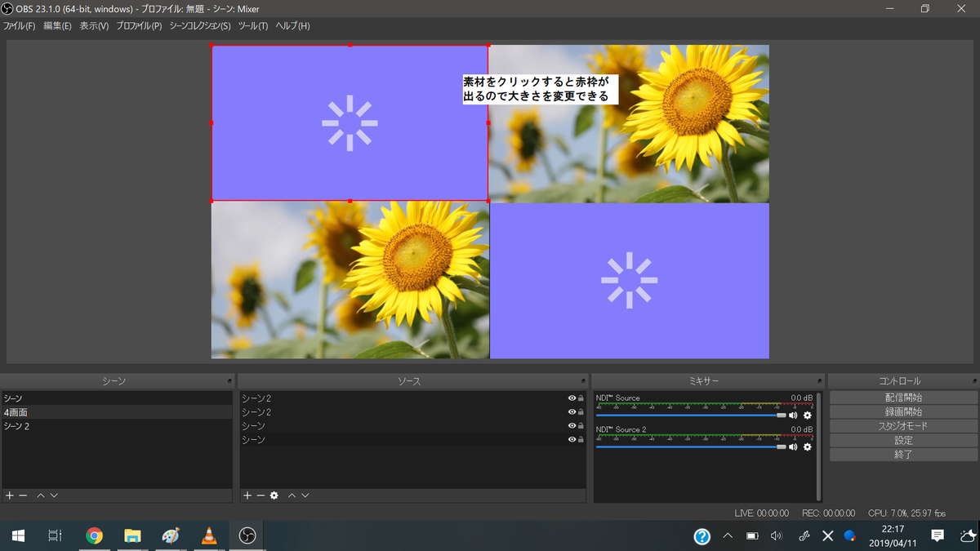Select the topmost シーン2 source row

[413, 398]
